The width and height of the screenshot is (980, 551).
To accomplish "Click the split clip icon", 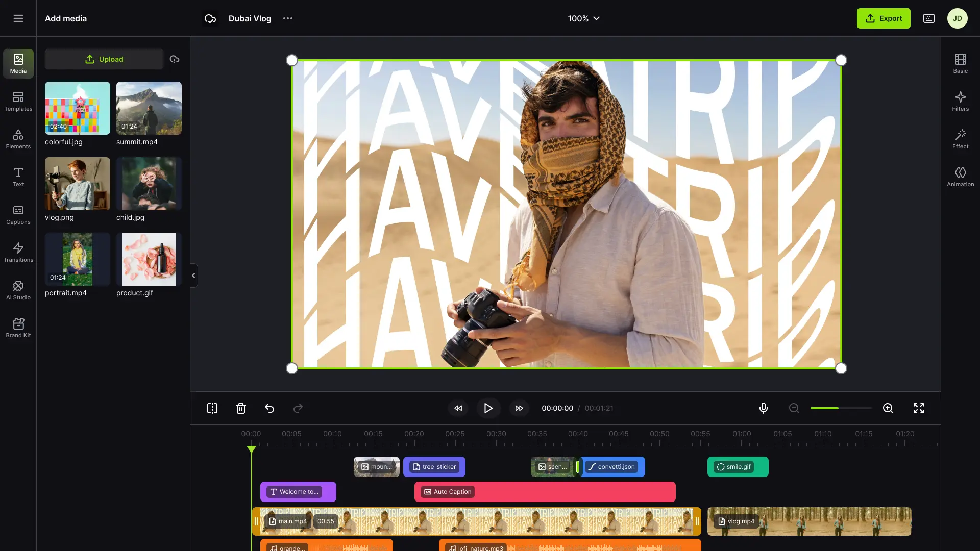I will click(x=212, y=408).
